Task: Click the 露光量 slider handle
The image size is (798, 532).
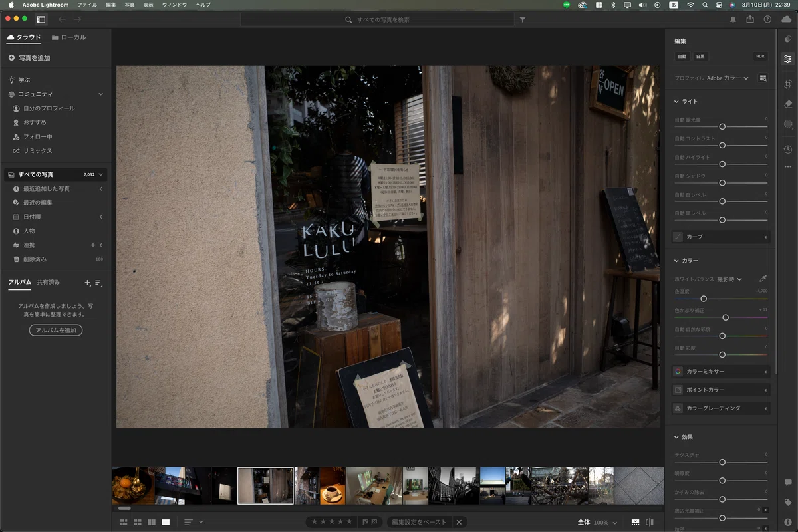Action: point(722,126)
